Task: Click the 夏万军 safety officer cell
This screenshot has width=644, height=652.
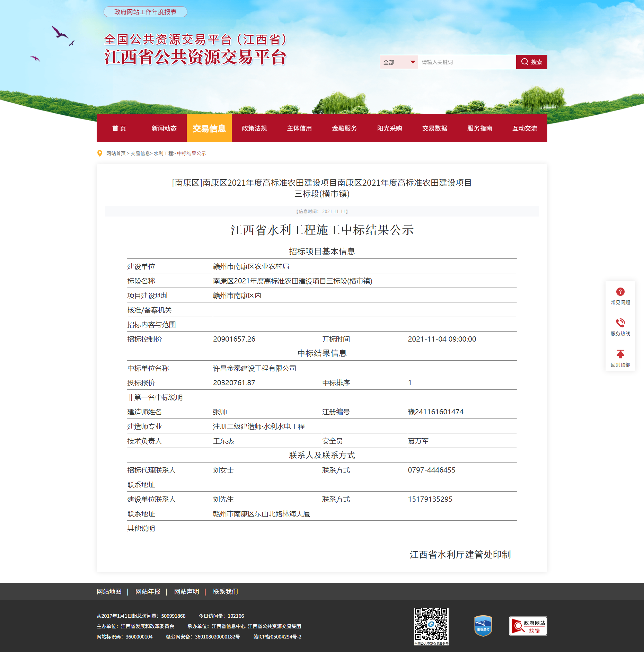Action: tap(462, 441)
